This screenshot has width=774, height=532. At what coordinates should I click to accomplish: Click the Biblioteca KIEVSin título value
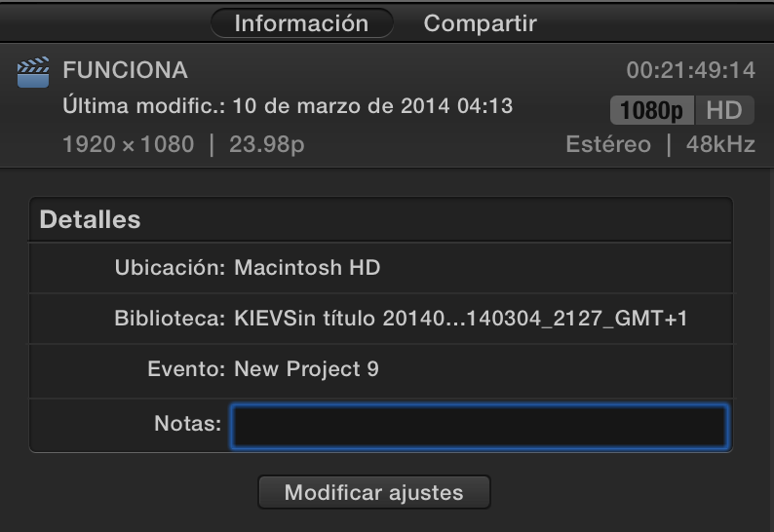coord(460,319)
